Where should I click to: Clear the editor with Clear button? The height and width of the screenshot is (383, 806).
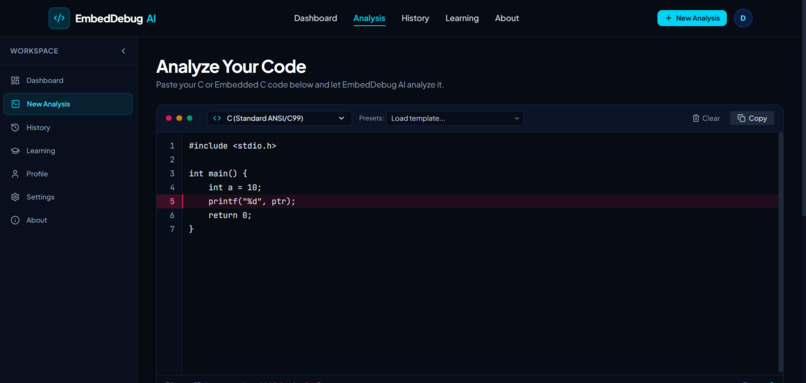tap(706, 118)
